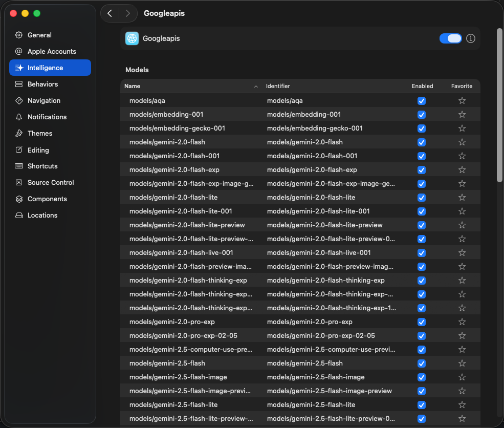Click the Googleapis globe provider icon
504x428 pixels.
132,38
